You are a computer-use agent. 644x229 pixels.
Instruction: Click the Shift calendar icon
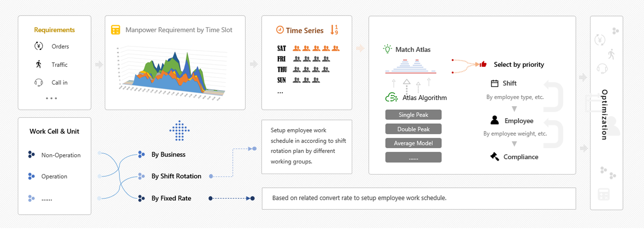click(494, 83)
